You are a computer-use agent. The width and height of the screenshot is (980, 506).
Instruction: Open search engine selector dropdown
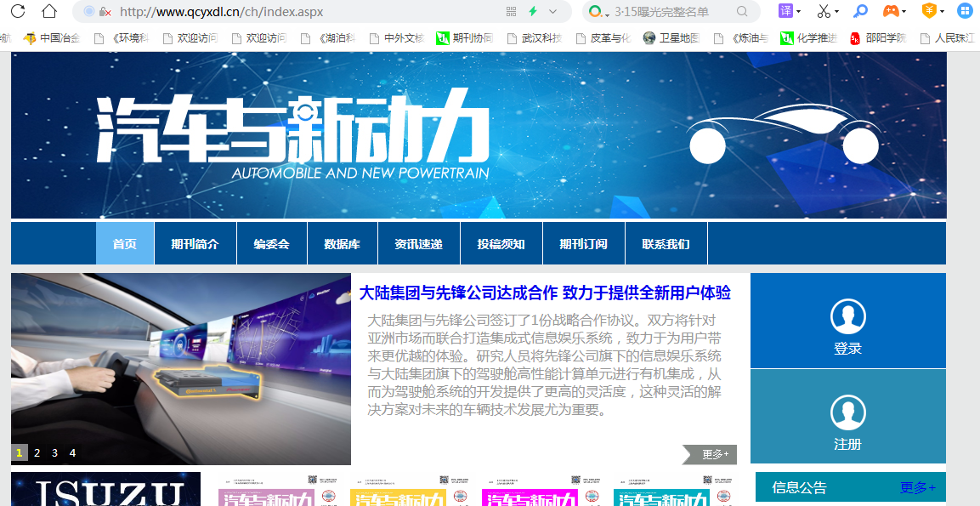607,13
